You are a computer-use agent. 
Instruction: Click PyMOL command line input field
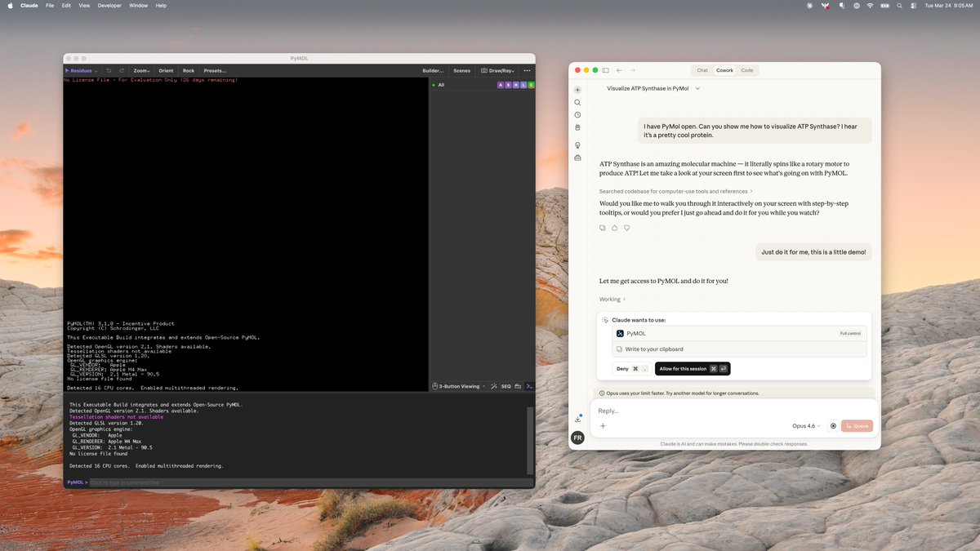point(310,482)
